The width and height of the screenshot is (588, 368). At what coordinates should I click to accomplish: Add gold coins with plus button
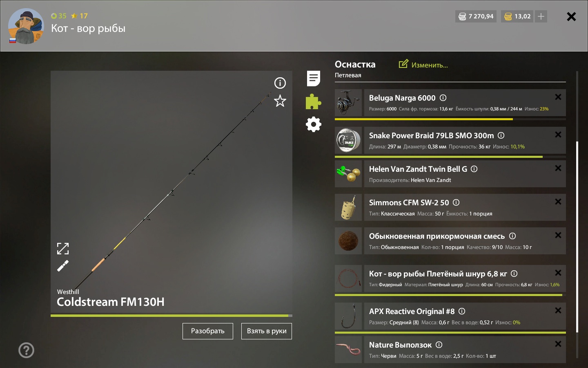(541, 16)
